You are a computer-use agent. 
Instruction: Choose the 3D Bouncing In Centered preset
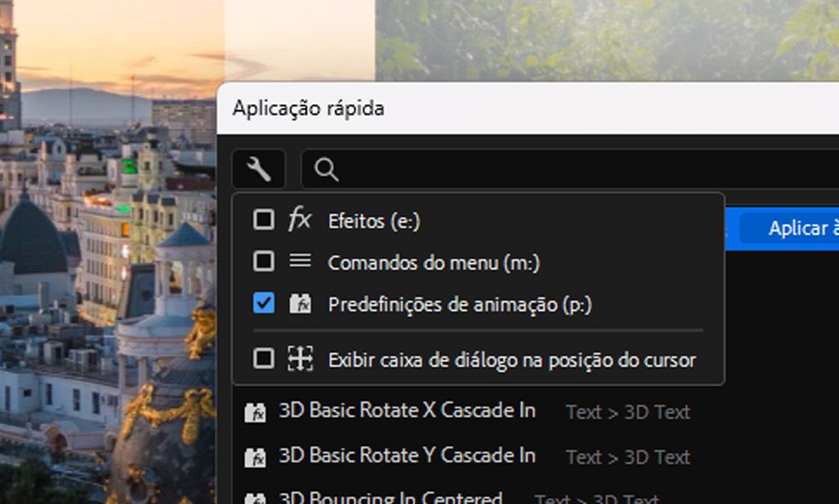click(x=390, y=497)
